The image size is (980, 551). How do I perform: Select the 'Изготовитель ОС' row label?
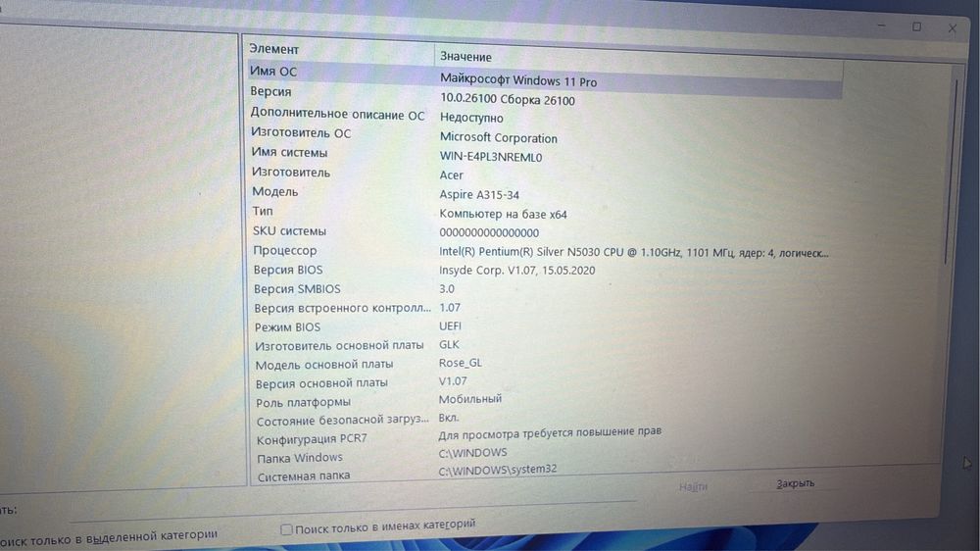[301, 132]
